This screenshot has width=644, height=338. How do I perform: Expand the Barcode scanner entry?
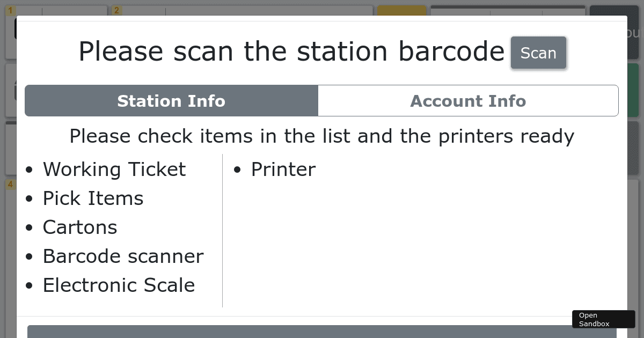coord(123,256)
